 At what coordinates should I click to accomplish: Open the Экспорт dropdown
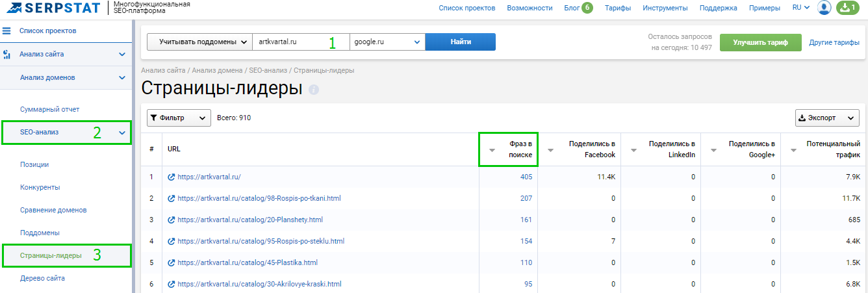826,118
